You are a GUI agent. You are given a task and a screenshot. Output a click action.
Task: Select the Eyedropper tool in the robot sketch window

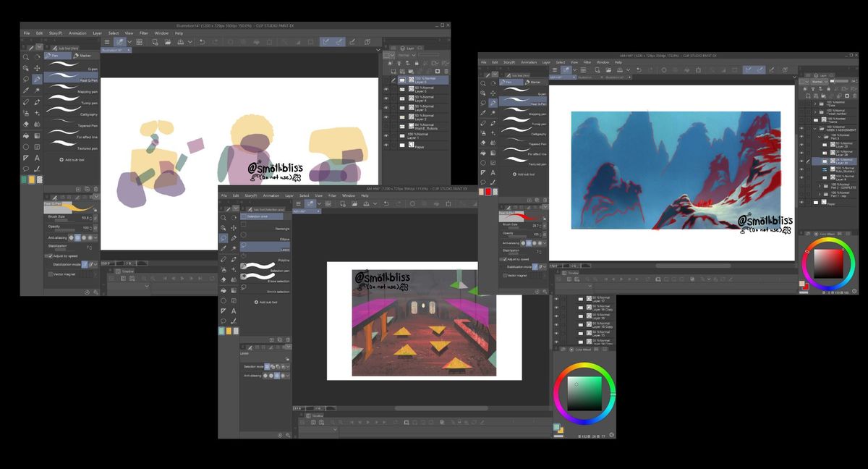[x=26, y=90]
